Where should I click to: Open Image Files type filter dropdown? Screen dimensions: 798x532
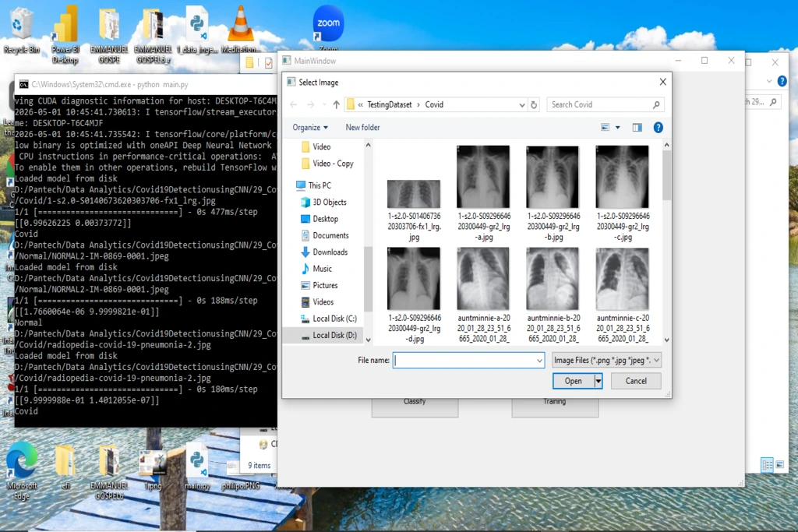(606, 361)
